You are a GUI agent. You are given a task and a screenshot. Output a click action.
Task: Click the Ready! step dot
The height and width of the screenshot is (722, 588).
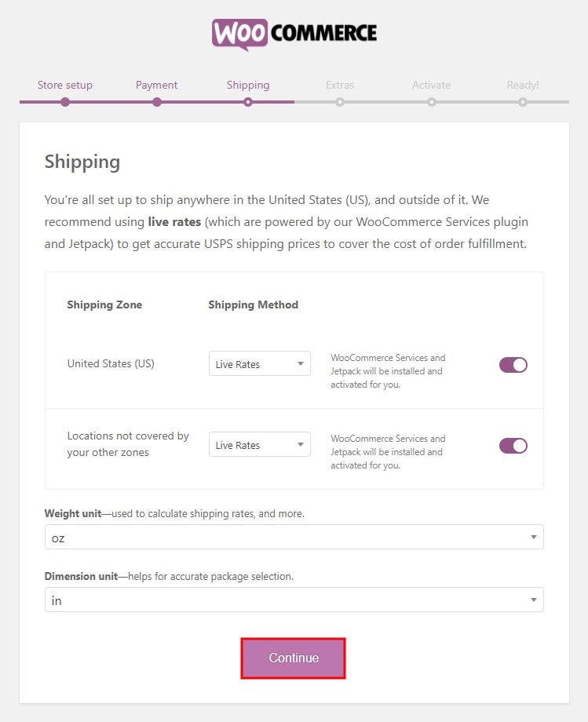522,102
